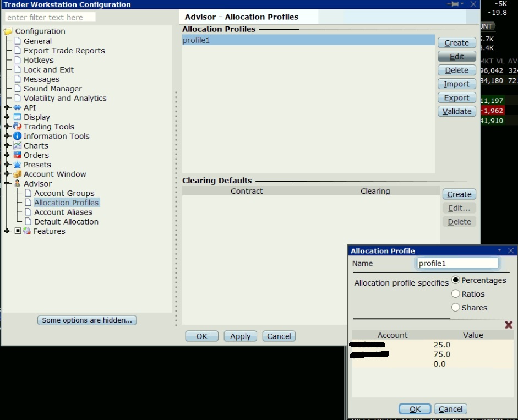518x420 pixels.
Task: Click the Trading Tools icon
Action: pos(17,127)
